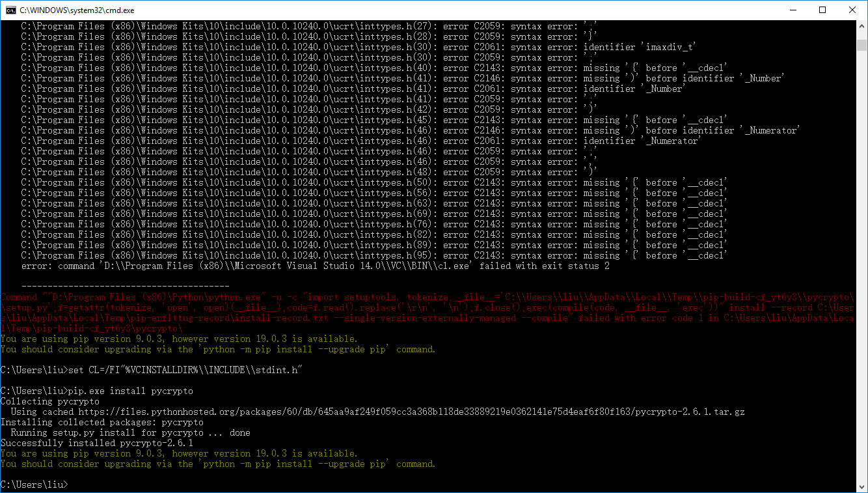This screenshot has height=493, width=868.
Task: Click the active C:\Users\liu prompt line
Action: coord(36,484)
